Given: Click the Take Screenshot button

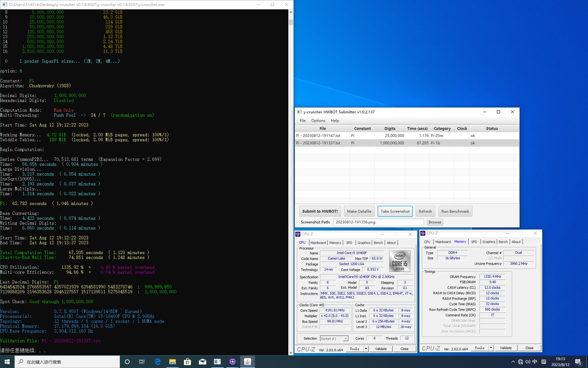Looking at the screenshot, I should pyautogui.click(x=395, y=211).
